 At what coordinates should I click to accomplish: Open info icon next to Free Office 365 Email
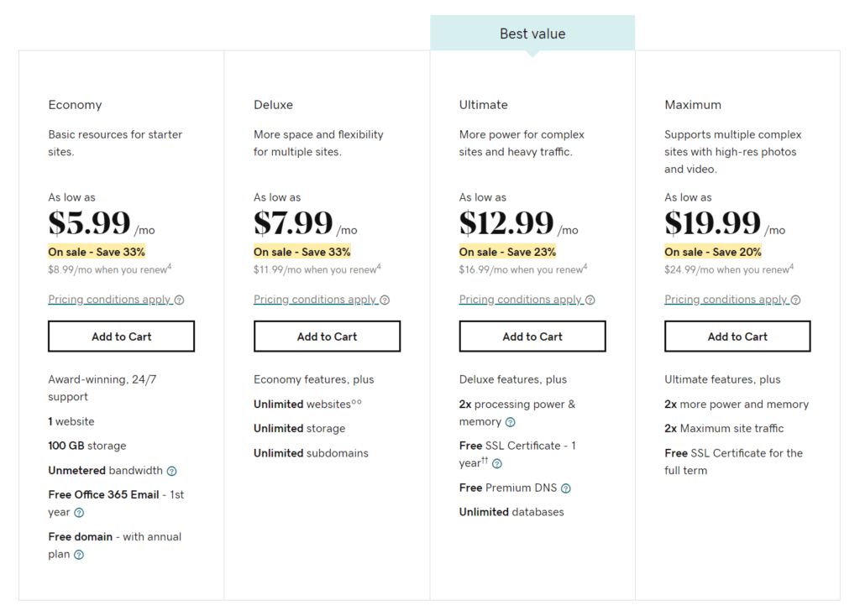(x=79, y=513)
